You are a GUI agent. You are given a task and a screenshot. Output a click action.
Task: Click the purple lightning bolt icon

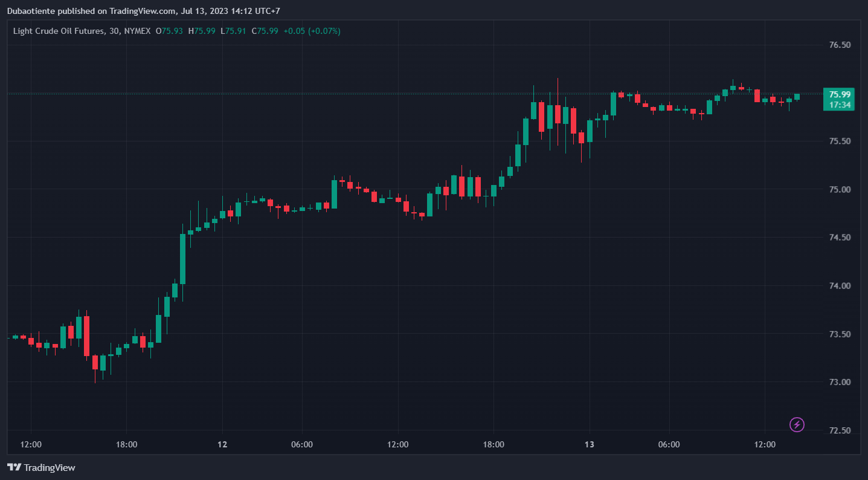[797, 425]
